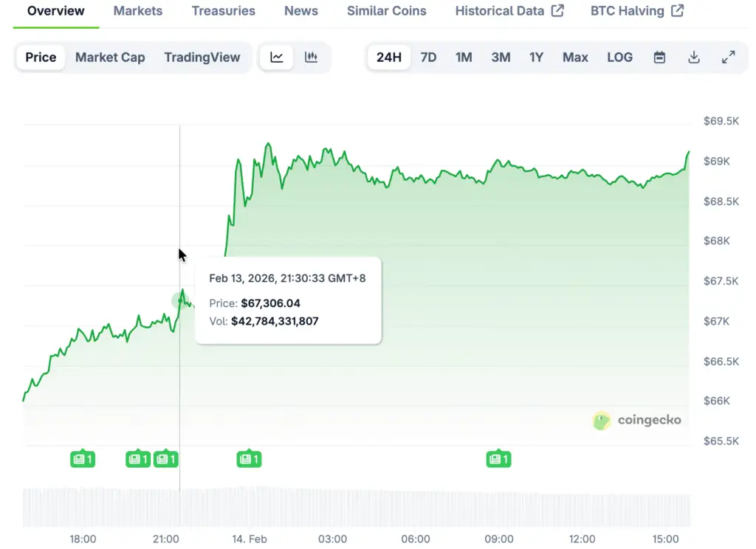Show the 1Y price range
This screenshot has height=549, width=756.
(536, 58)
